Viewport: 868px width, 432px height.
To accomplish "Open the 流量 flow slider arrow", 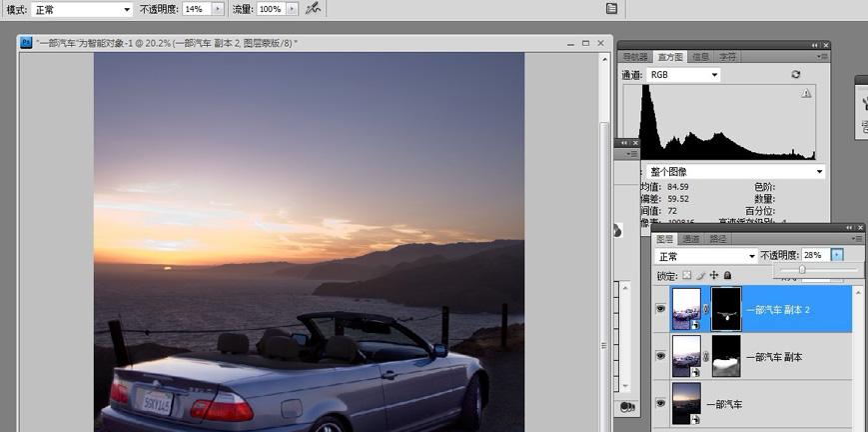I will point(293,9).
